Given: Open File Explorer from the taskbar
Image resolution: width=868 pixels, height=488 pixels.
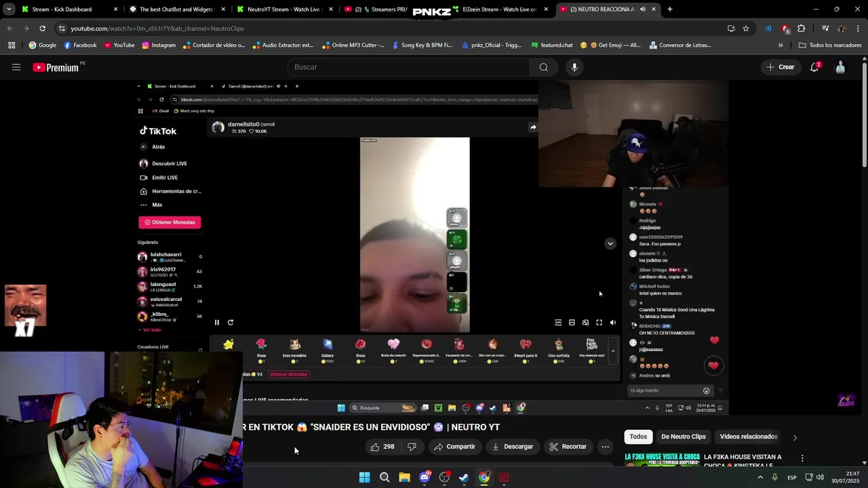Looking at the screenshot, I should click(404, 477).
